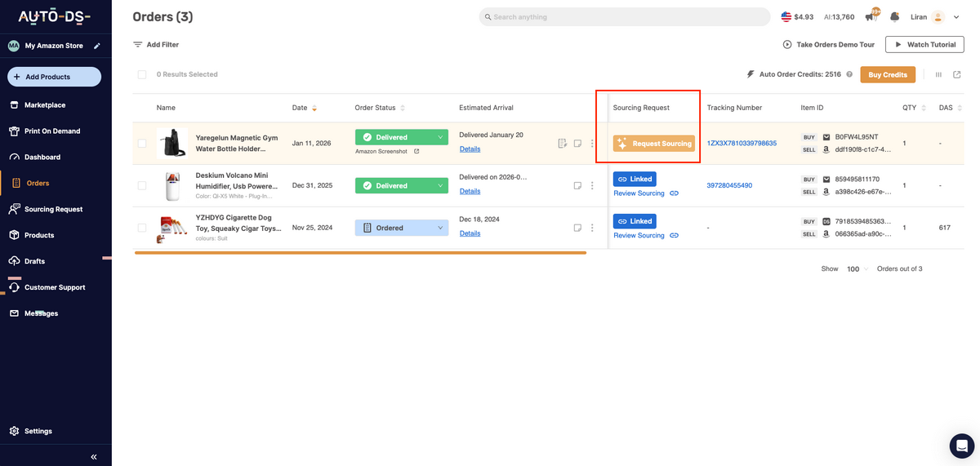Open the note icon for YZHDYG Cigarette order
Viewport: 980px width, 466px height.
577,228
